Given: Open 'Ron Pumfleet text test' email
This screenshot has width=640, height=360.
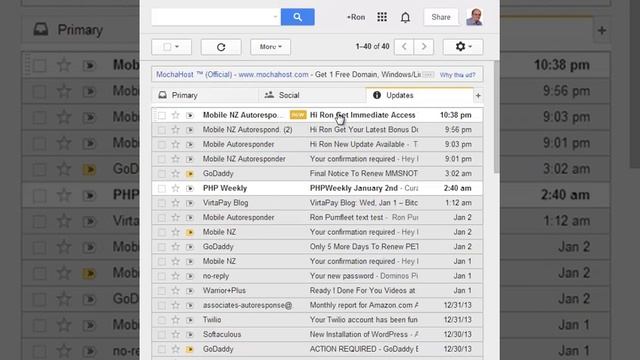Looking at the screenshot, I should click(x=346, y=218).
